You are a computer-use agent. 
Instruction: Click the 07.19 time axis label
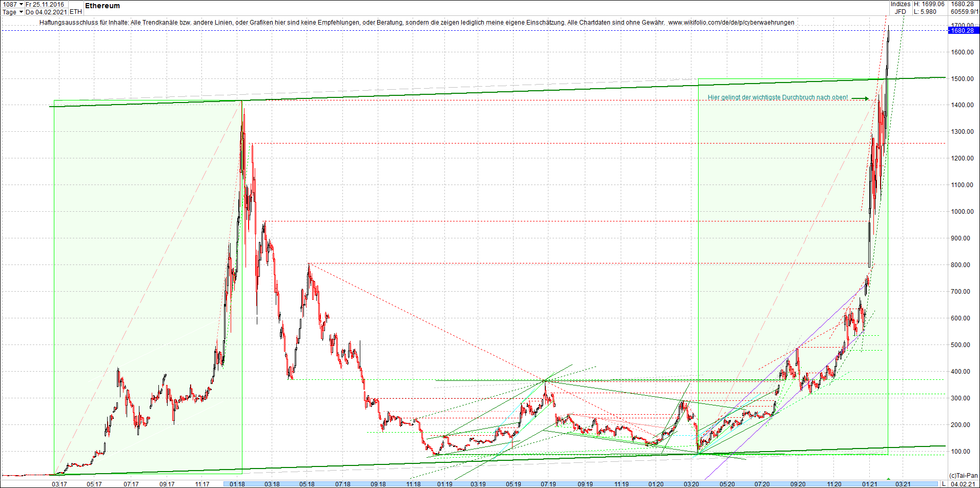click(548, 484)
